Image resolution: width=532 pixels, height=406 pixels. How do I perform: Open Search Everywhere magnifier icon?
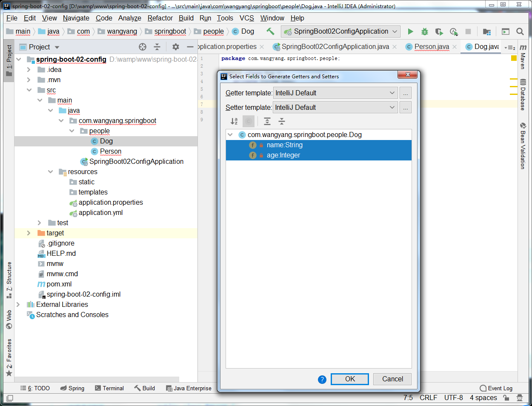click(x=520, y=31)
